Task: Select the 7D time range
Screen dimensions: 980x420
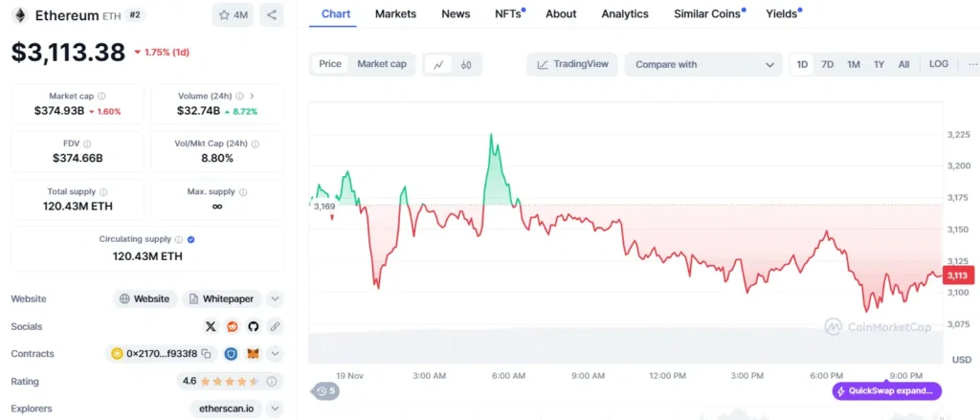Action: click(x=828, y=64)
